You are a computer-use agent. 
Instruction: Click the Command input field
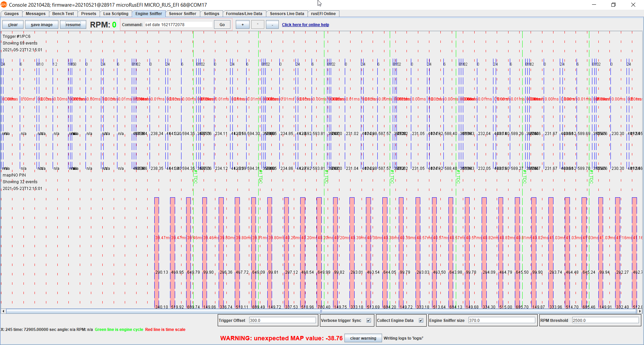pyautogui.click(x=178, y=25)
